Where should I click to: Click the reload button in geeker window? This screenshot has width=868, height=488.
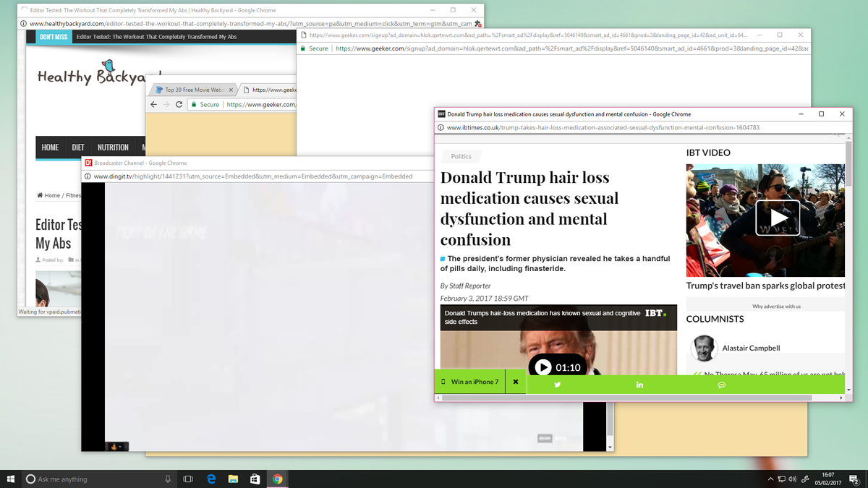click(179, 105)
